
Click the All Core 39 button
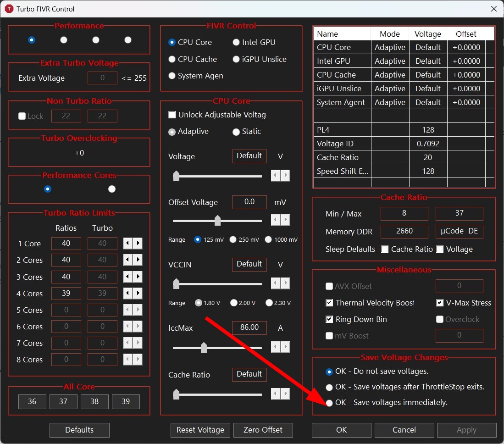(126, 401)
